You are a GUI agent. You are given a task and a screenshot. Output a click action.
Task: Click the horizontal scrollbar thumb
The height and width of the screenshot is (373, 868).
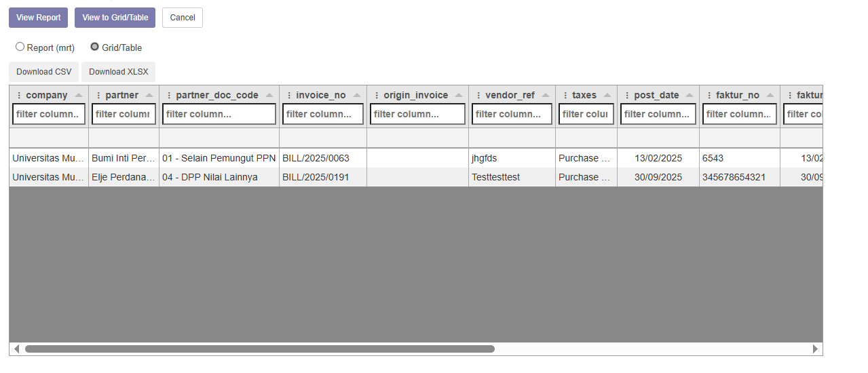pos(260,349)
